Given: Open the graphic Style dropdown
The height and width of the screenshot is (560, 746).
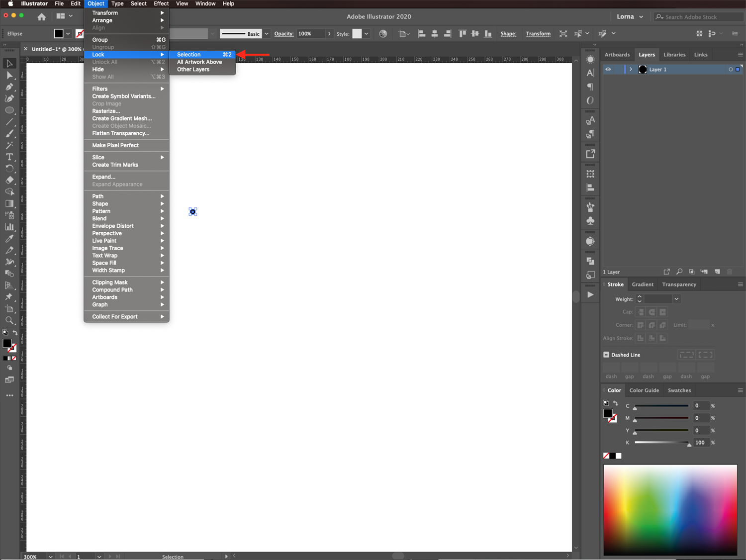Looking at the screenshot, I should [x=367, y=34].
